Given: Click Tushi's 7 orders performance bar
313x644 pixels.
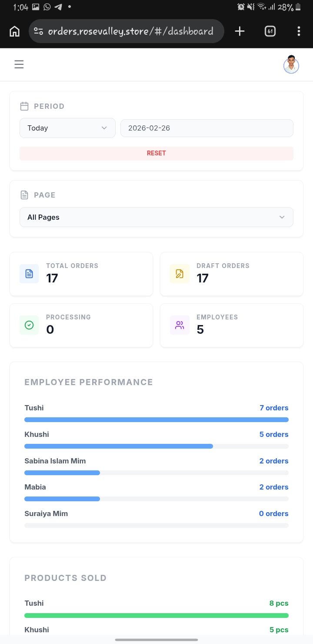Looking at the screenshot, I should pos(156,420).
